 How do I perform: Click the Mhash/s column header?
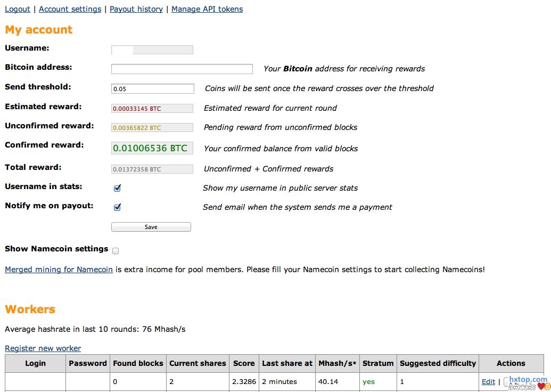(x=336, y=363)
